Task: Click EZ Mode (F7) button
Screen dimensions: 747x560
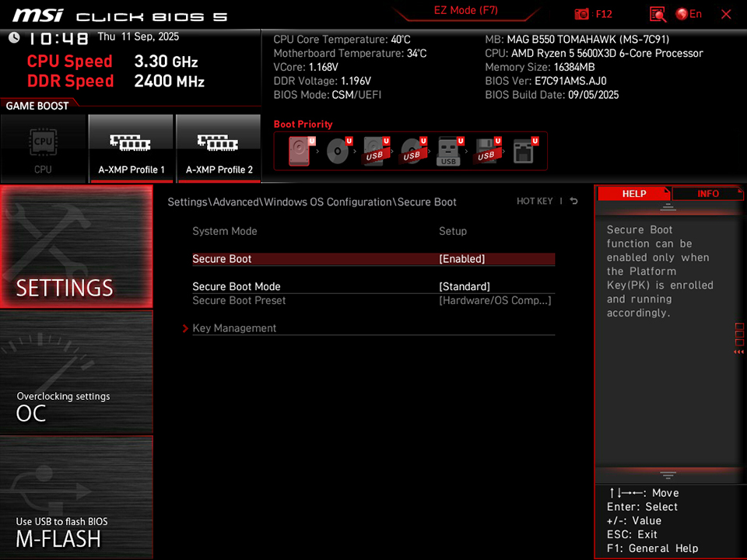Action: click(x=466, y=10)
